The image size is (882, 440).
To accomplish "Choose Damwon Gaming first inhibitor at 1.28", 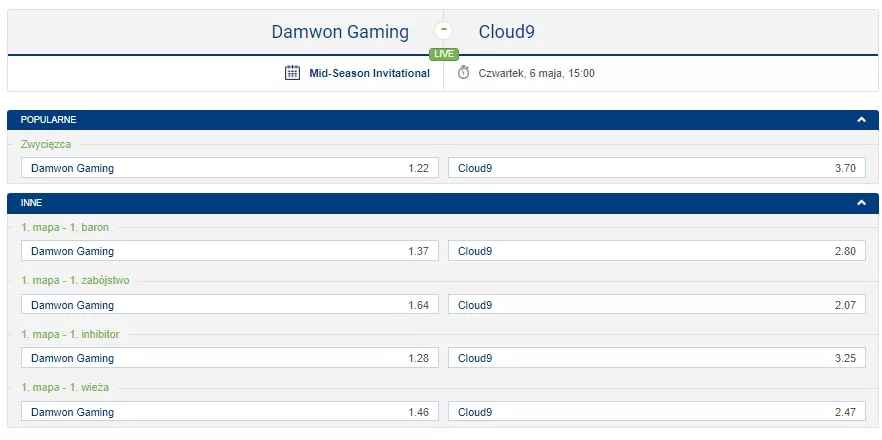I will pyautogui.click(x=229, y=358).
